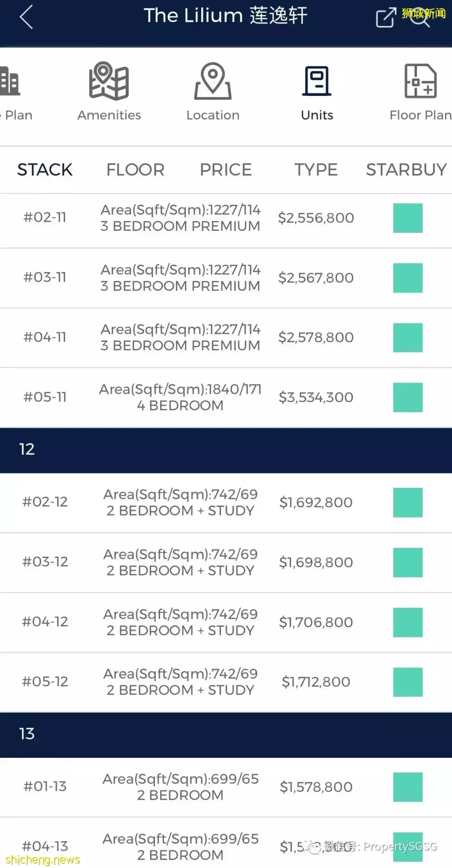Screen dimensions: 452x868
Task: Tap the green swatch for unit #02-11
Action: (408, 218)
